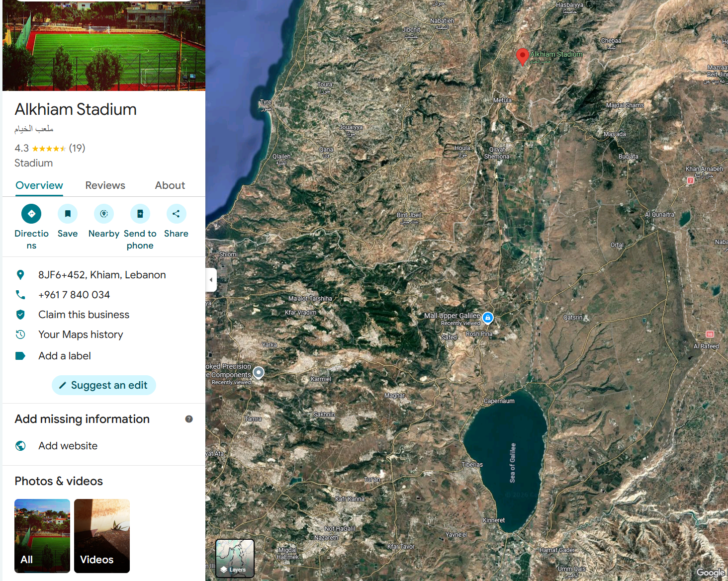Open Your Maps history

81,334
